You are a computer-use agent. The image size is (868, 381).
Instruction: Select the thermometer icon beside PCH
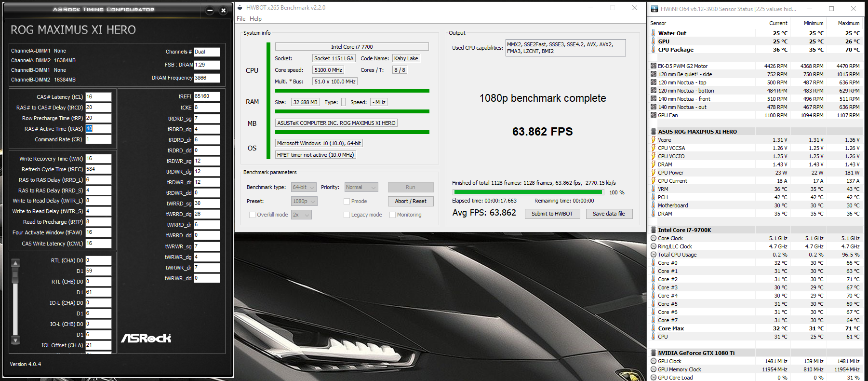(654, 197)
